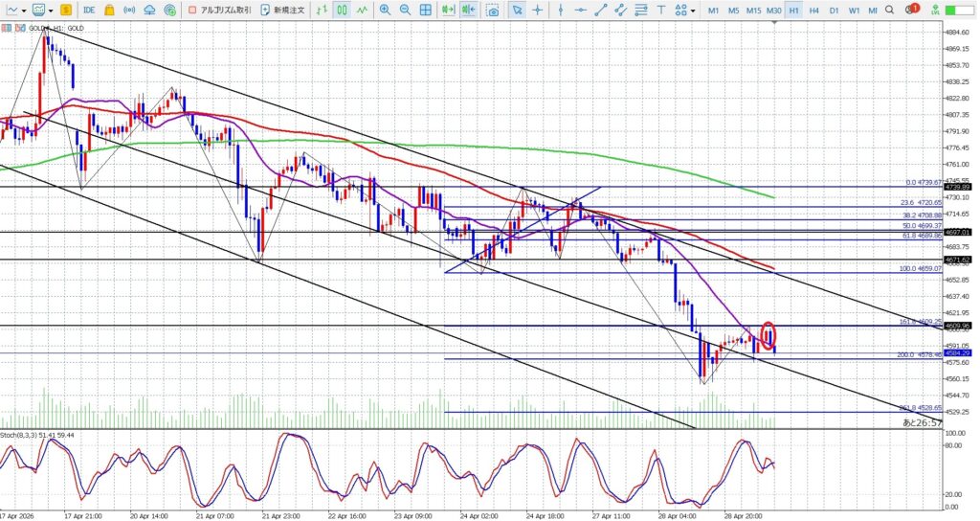The width and height of the screenshot is (980, 521).
Task: Open the IDE (MetaEditor) icon
Action: click(89, 10)
